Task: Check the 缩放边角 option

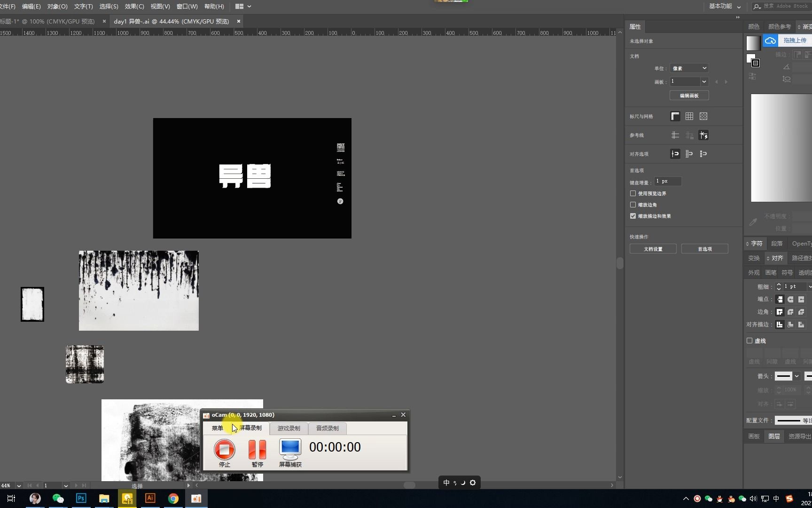Action: click(x=633, y=205)
